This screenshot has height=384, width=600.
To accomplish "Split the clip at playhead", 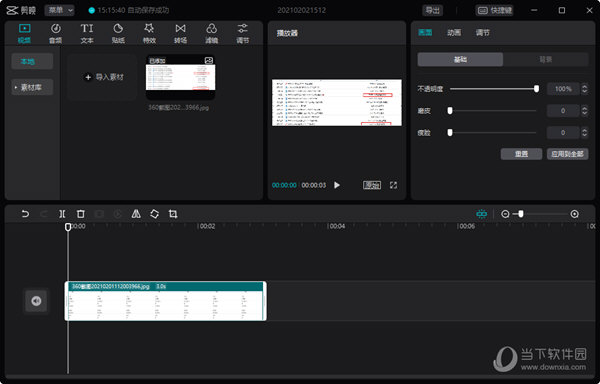I will (x=62, y=214).
